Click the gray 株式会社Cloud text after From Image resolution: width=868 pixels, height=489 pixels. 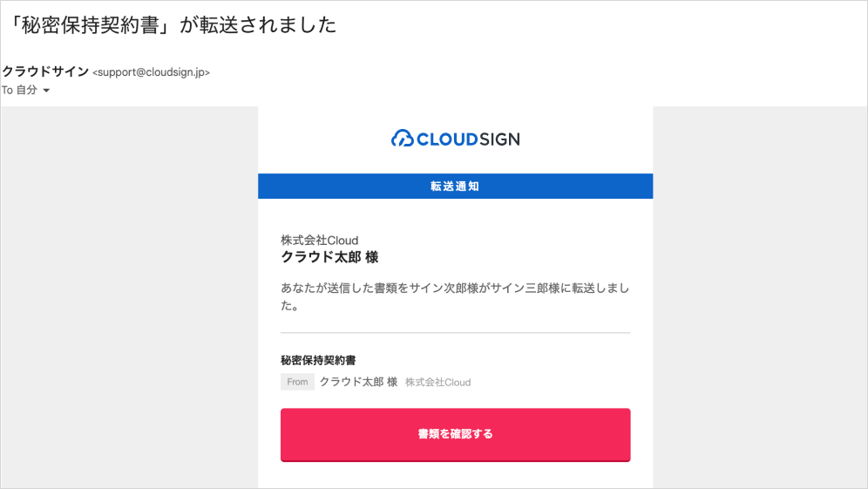click(437, 382)
